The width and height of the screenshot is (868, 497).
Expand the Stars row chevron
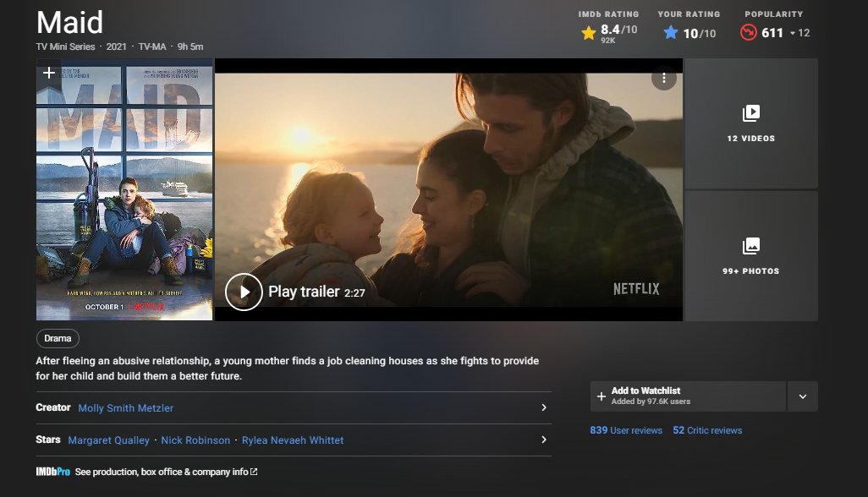544,440
